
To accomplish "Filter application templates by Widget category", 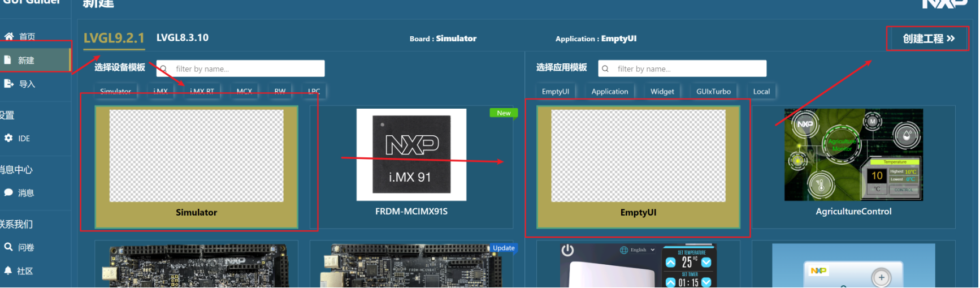I will pos(662,92).
